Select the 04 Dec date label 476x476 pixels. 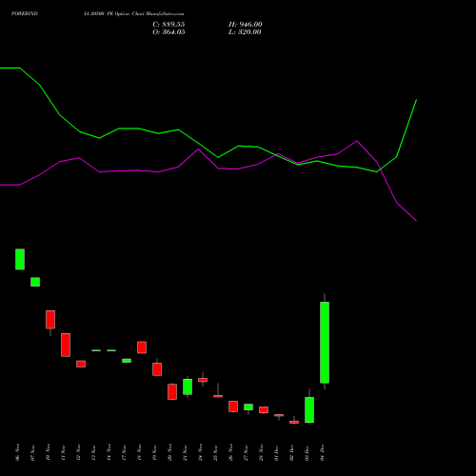tap(322, 452)
